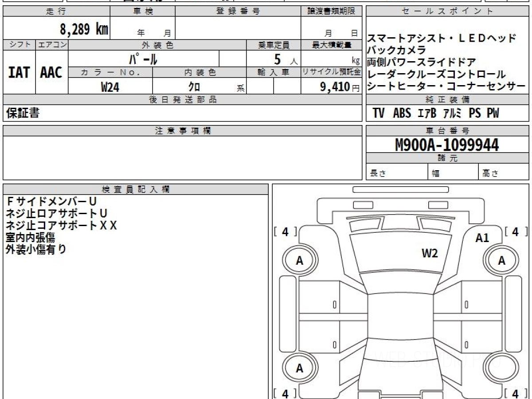Click the 高さ dimension cell
The height and width of the screenshot is (399, 532).
[x=504, y=172]
